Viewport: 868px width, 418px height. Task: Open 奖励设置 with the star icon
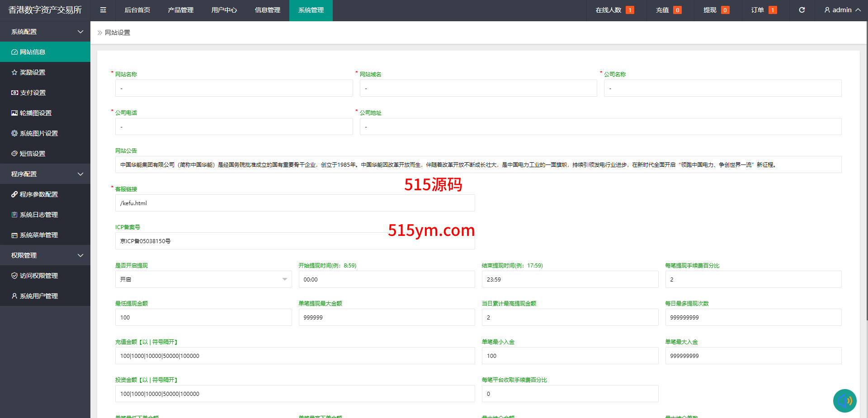[x=33, y=72]
